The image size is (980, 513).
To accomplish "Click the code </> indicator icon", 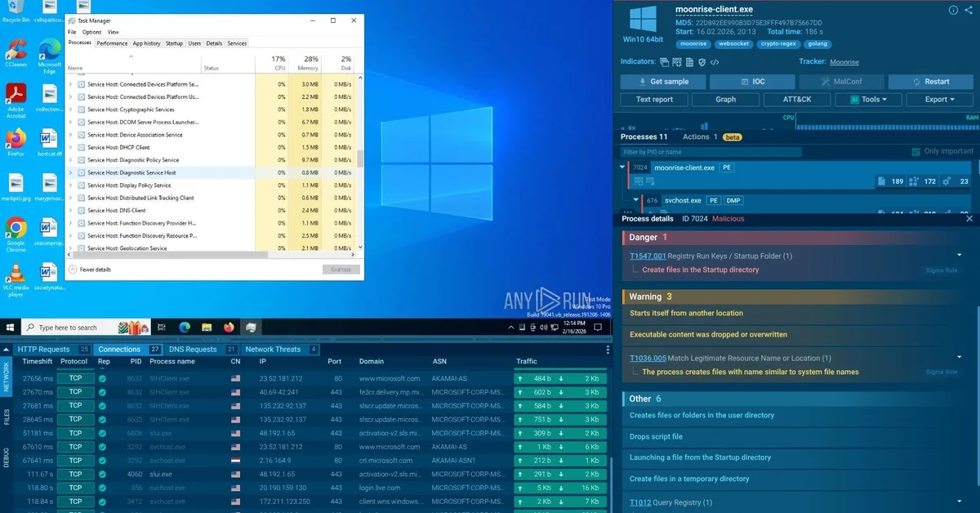I will (714, 62).
